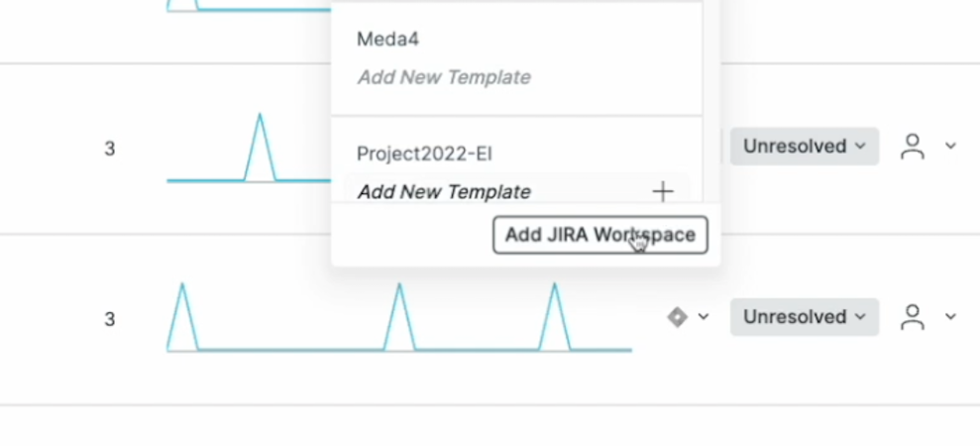The height and width of the screenshot is (446, 980).
Task: Click the Jira diamond icon in the bottom row
Action: 677,317
